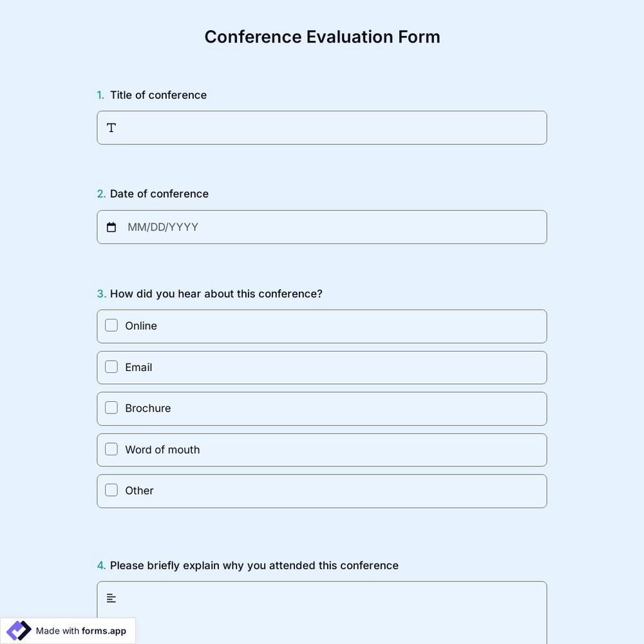Click the T icon in the title field
The width and height of the screenshot is (644, 644).
point(111,128)
